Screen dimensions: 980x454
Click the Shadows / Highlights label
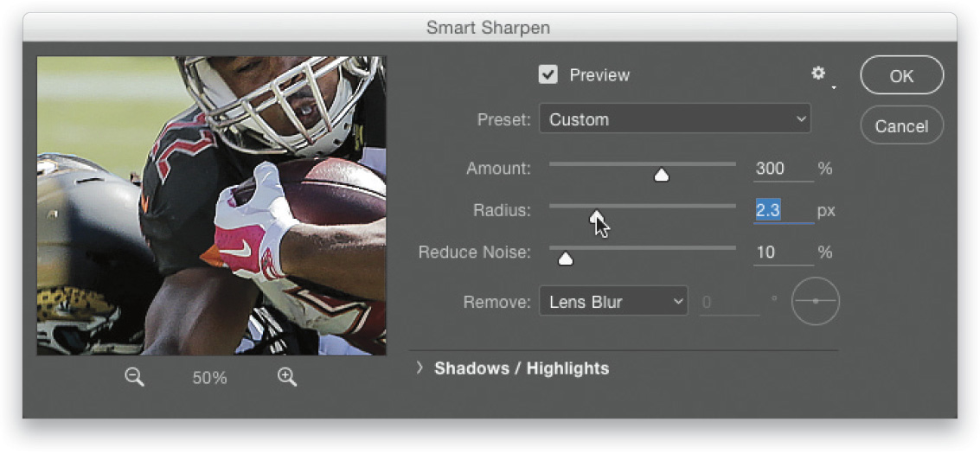[x=522, y=368]
